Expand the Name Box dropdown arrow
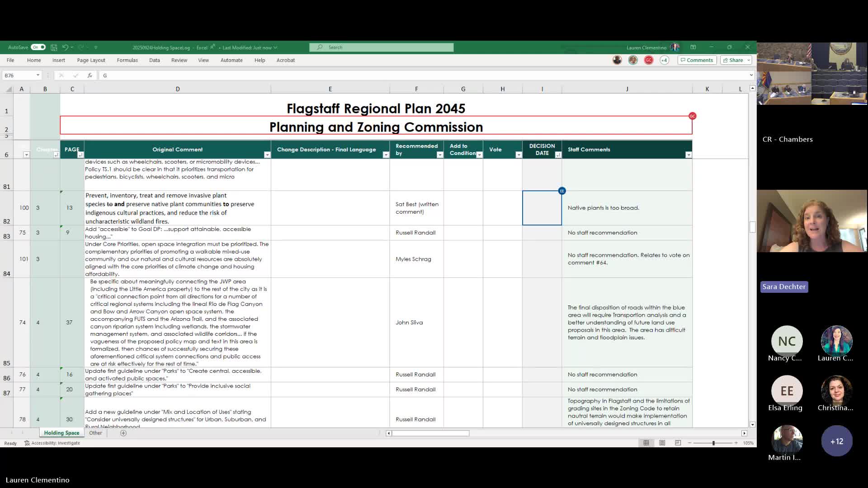868x488 pixels. pyautogui.click(x=38, y=75)
